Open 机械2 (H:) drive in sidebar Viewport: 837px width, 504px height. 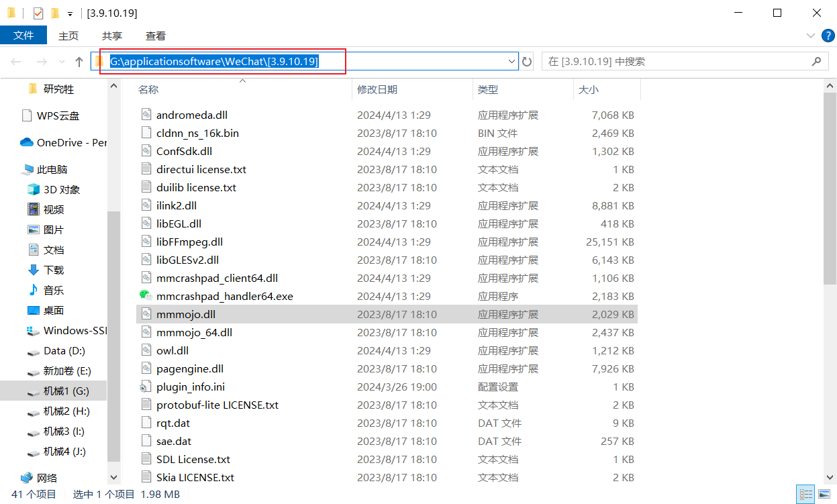[x=58, y=411]
